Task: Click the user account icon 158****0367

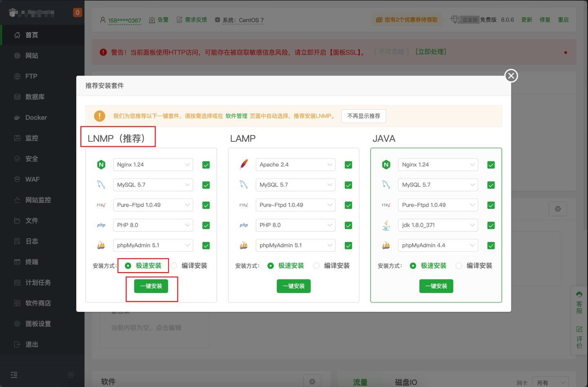Action: pos(103,20)
